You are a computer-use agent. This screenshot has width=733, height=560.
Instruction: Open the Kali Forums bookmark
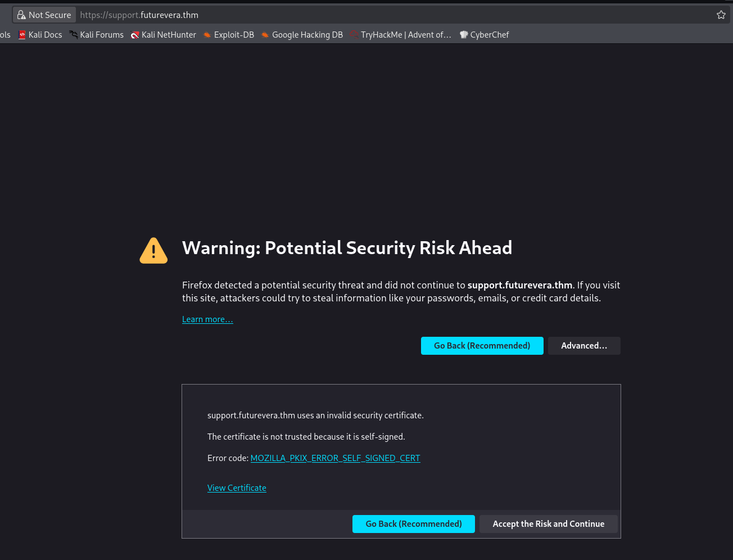[96, 35]
